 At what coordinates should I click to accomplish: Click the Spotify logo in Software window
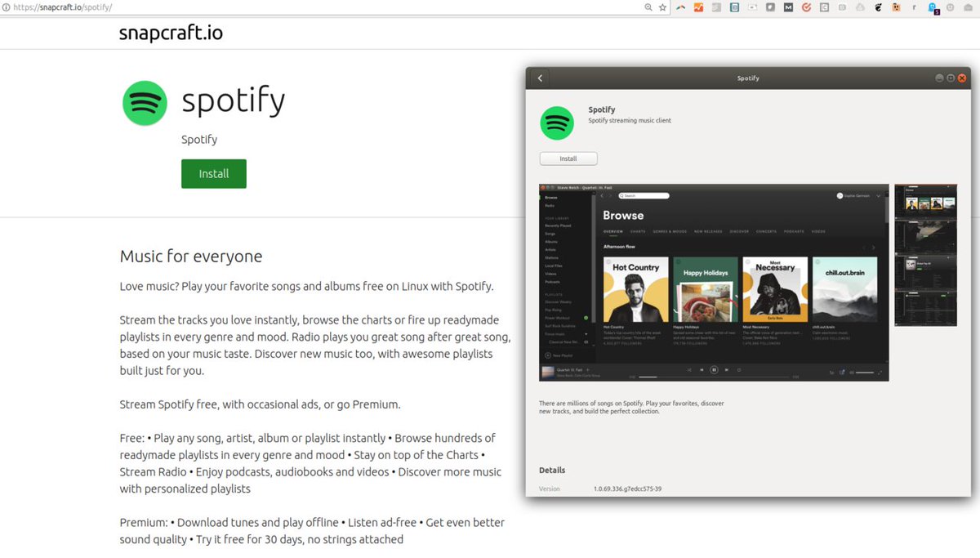(x=556, y=123)
